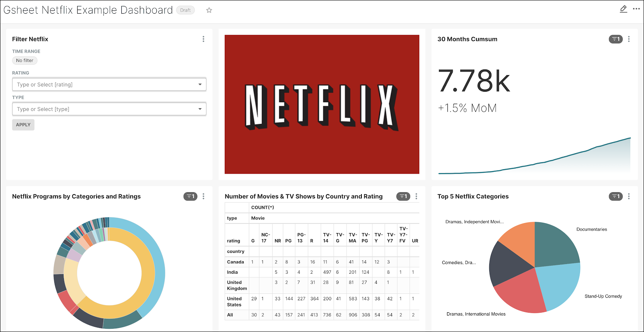Viewport: 644px width, 332px height.
Task: Open the dashboard more options ellipsis menu
Action: point(636,8)
